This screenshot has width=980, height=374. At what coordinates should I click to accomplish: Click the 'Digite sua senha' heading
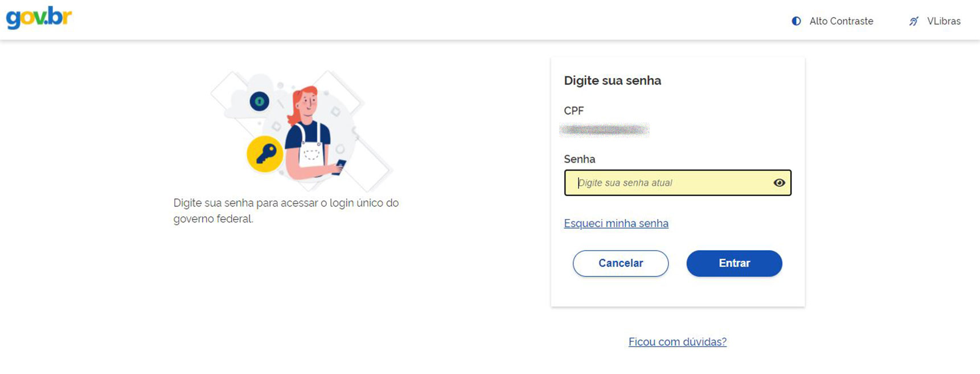[x=612, y=80]
